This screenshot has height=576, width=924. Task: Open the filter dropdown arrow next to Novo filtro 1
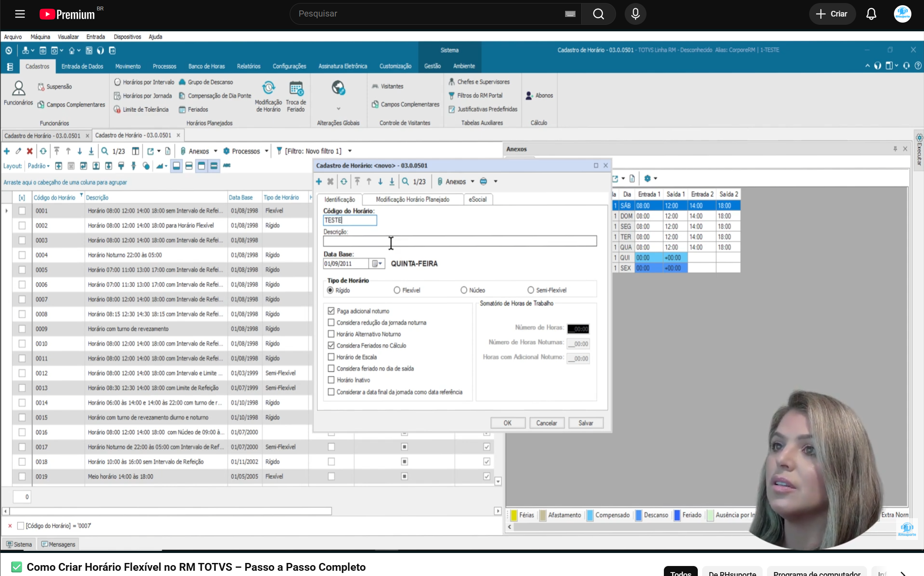350,151
